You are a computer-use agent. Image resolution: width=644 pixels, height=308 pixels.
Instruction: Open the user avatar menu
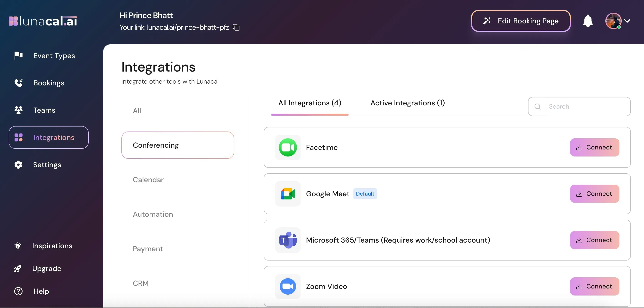613,21
